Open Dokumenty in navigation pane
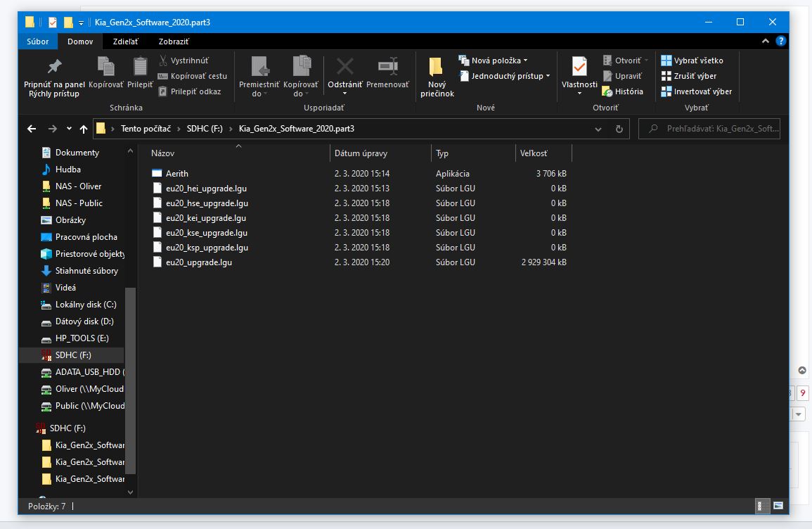This screenshot has height=529, width=812. [77, 153]
